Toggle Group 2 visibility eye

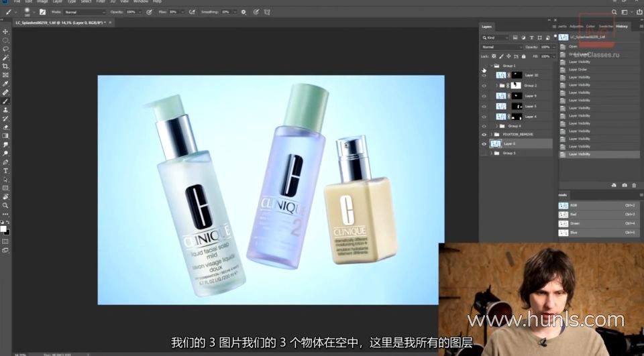pyautogui.click(x=484, y=86)
